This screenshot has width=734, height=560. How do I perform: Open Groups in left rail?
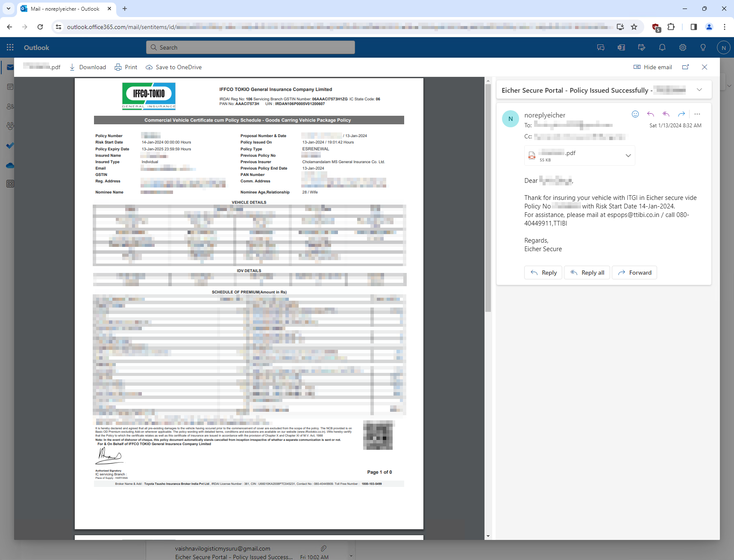10,126
